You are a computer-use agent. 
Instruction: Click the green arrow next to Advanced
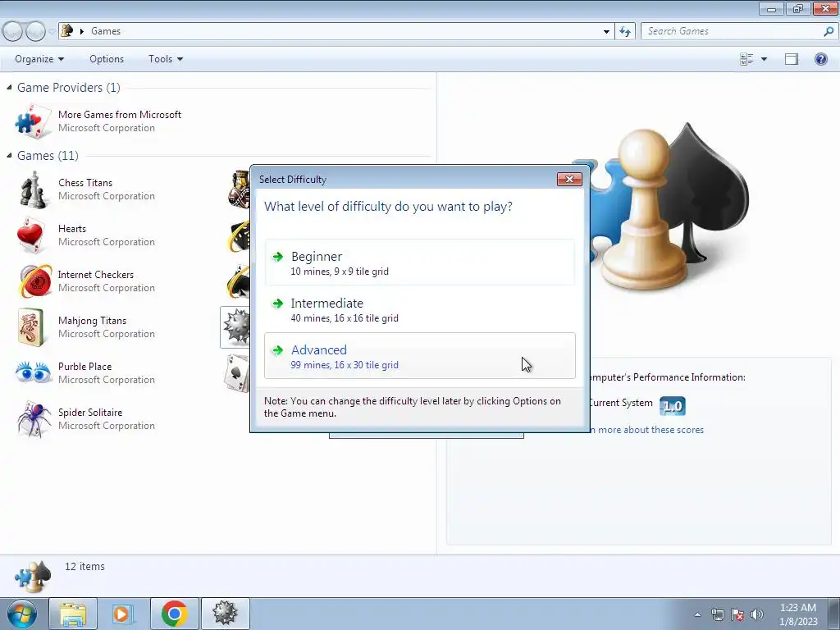tap(277, 350)
